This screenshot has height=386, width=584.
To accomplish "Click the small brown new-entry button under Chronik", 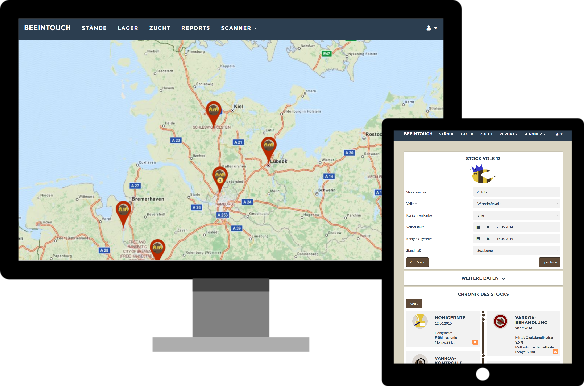I will click(x=414, y=304).
